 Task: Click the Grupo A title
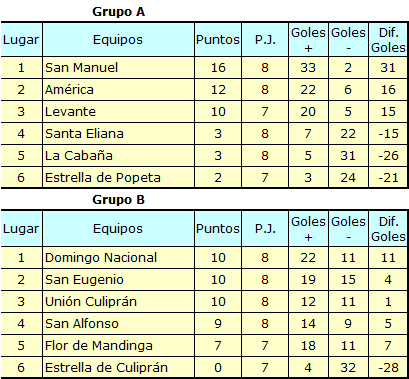coord(118,12)
